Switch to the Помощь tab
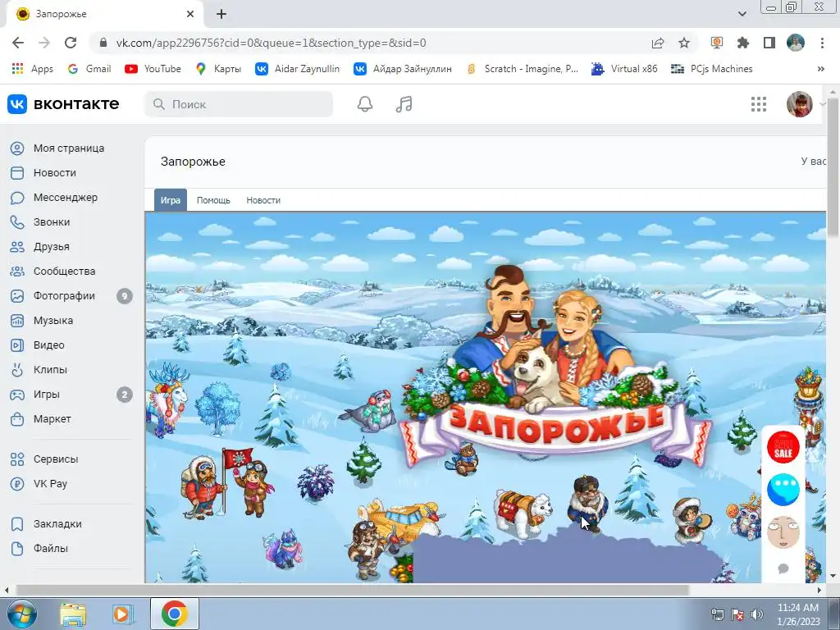This screenshot has width=840, height=630. pos(213,200)
